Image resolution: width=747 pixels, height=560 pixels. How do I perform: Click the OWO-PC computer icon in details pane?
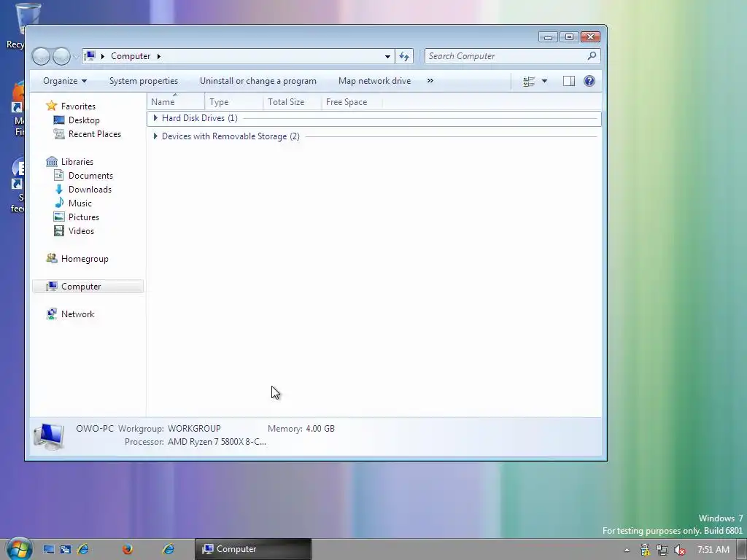49,436
